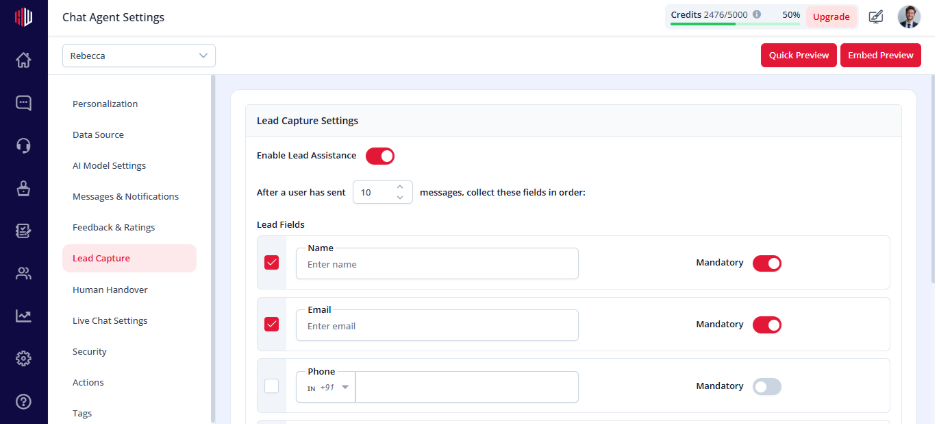This screenshot has height=424, width=936.
Task: Toggle Mandatory for the Email field
Action: tap(767, 325)
